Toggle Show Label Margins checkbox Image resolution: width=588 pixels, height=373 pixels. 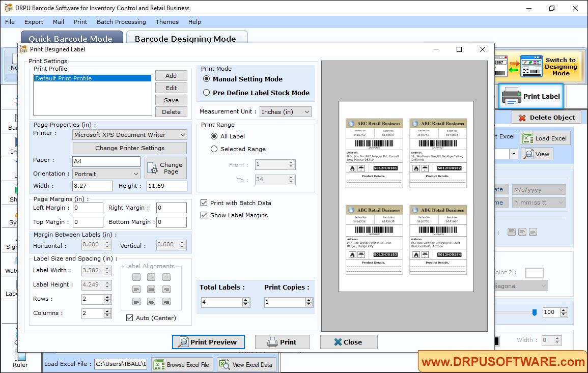coord(204,215)
